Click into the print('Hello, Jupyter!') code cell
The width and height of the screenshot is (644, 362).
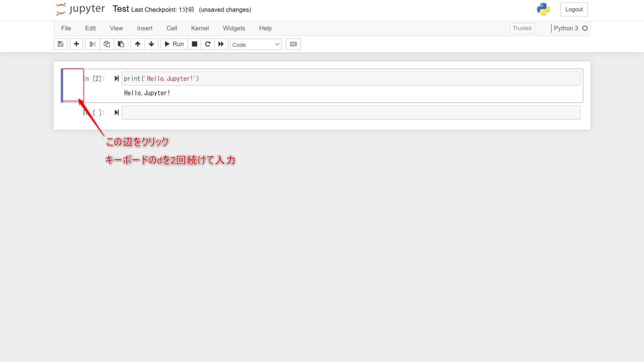351,78
